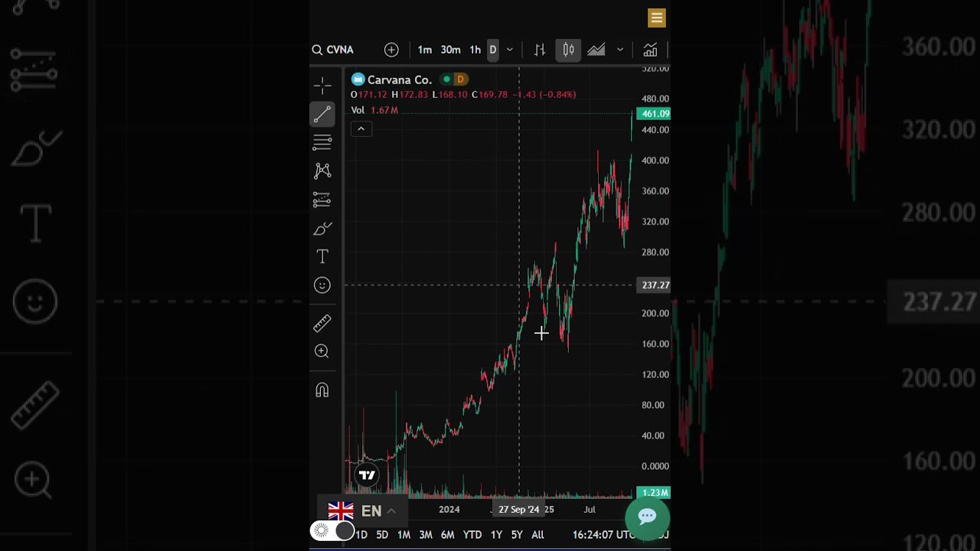Screen dimensions: 980x551
Task: Select the Zoom In tool
Action: click(x=322, y=351)
